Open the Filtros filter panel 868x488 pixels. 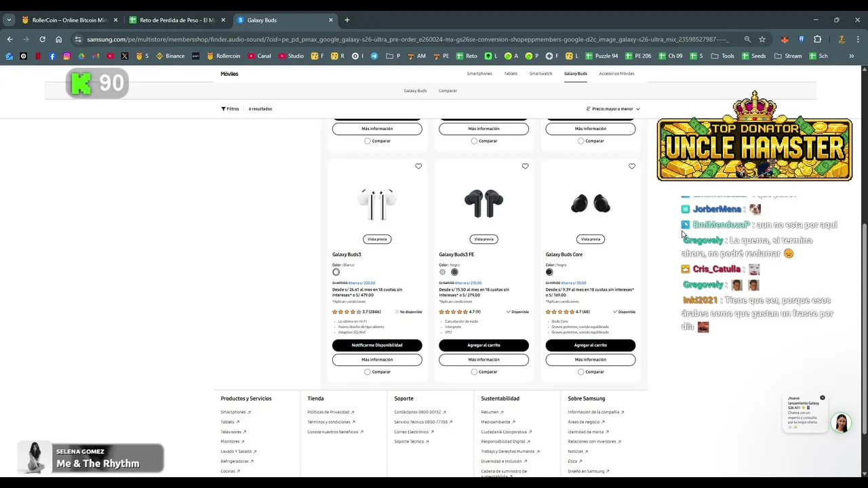pos(230,108)
